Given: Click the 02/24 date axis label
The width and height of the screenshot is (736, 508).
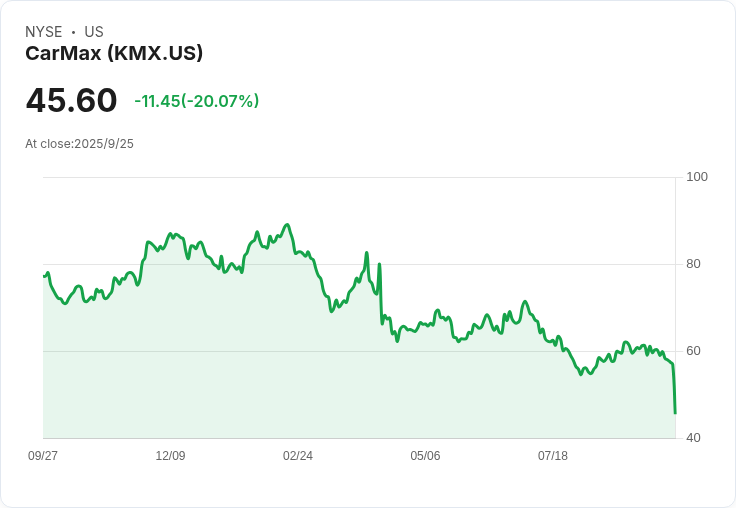Looking at the screenshot, I should (298, 456).
